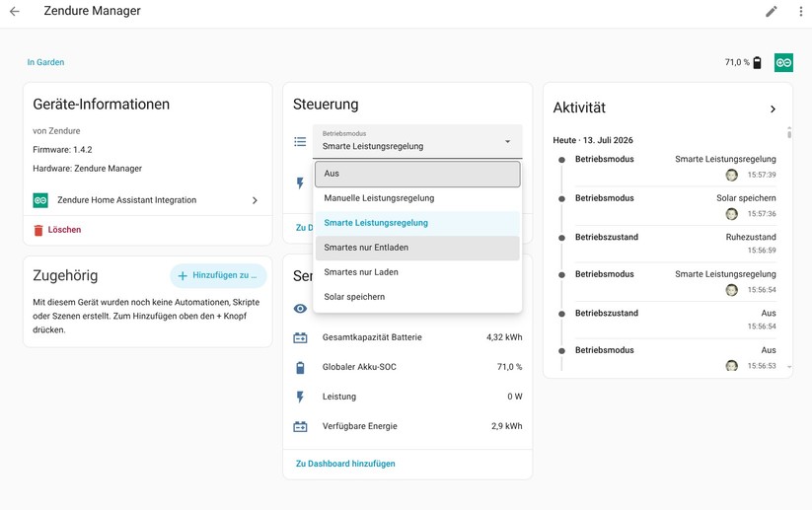Click user avatar at 15:56:54 entry
This screenshot has width=812, height=510.
point(731,290)
